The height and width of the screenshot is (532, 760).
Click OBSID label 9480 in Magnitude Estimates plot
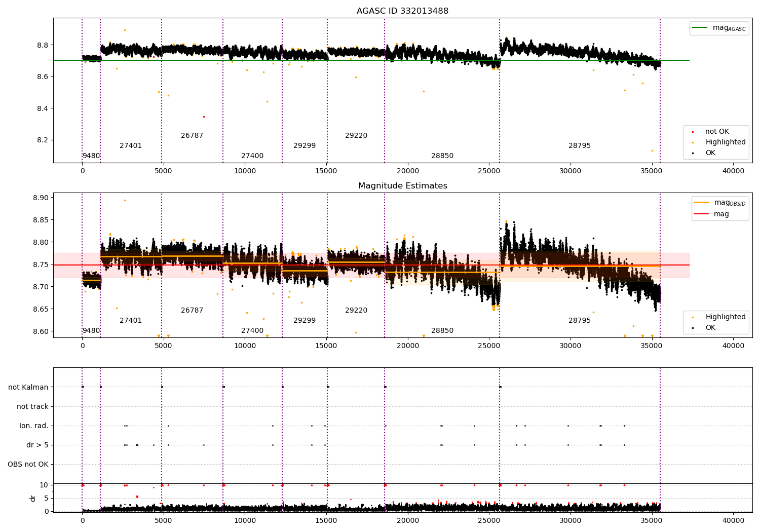91,330
